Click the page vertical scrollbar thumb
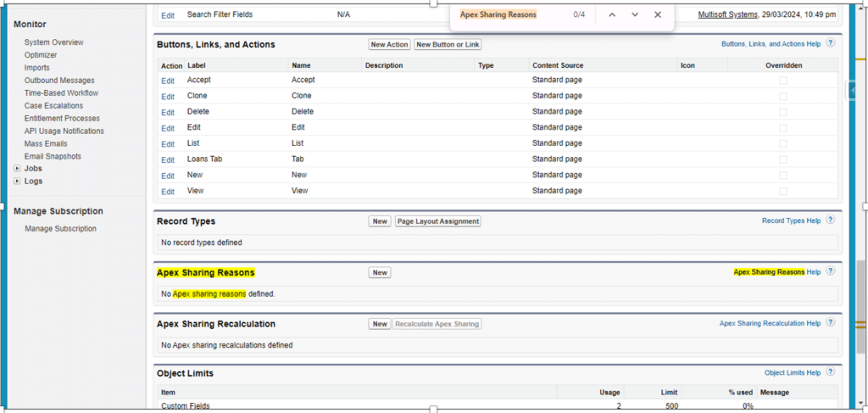 860,306
